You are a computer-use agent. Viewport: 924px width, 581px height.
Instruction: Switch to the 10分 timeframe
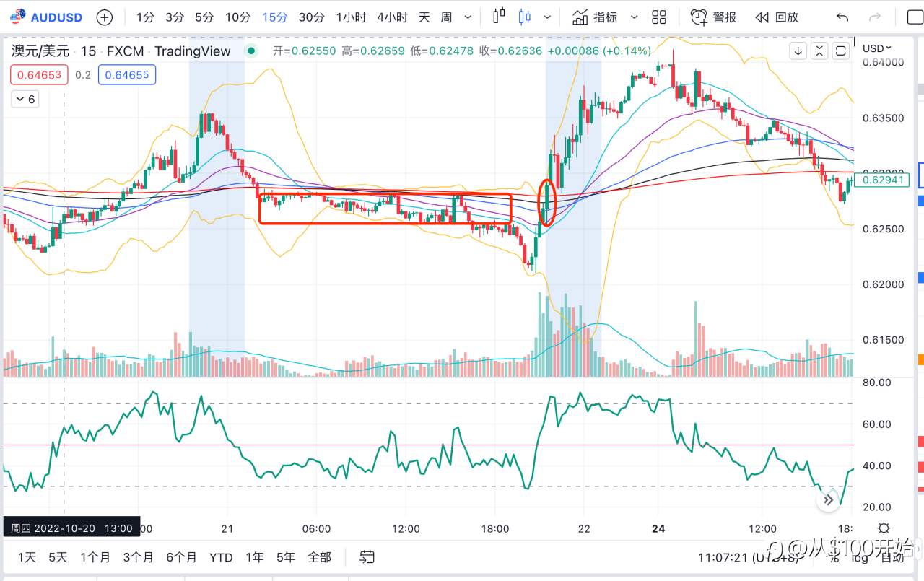237,17
